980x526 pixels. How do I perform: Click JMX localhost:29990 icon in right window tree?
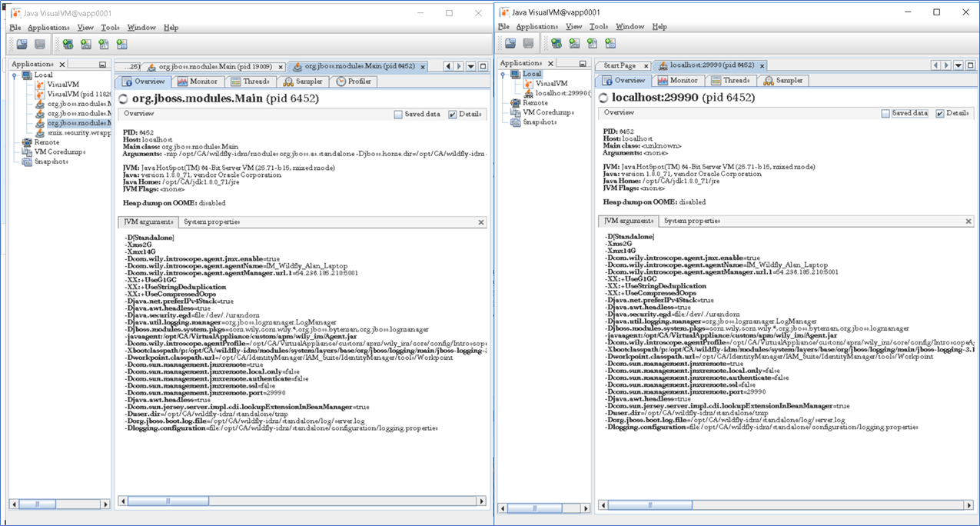[x=528, y=93]
